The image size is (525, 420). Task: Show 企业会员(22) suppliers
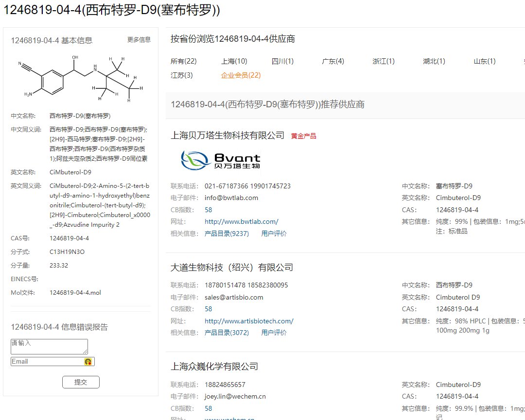coord(241,75)
